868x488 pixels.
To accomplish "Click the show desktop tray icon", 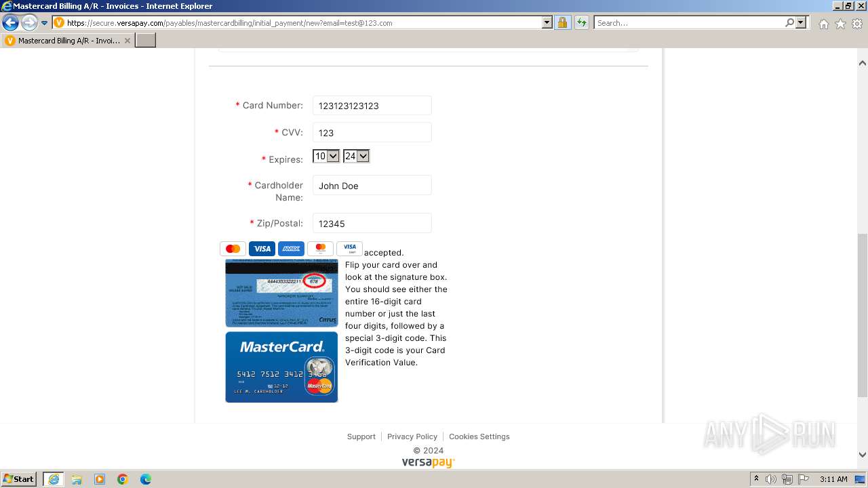I will (x=861, y=479).
